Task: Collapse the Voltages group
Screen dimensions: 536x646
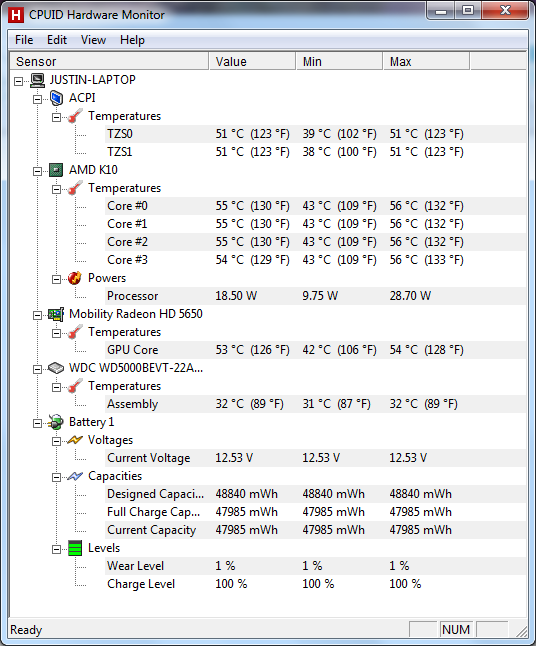Action: (56, 442)
